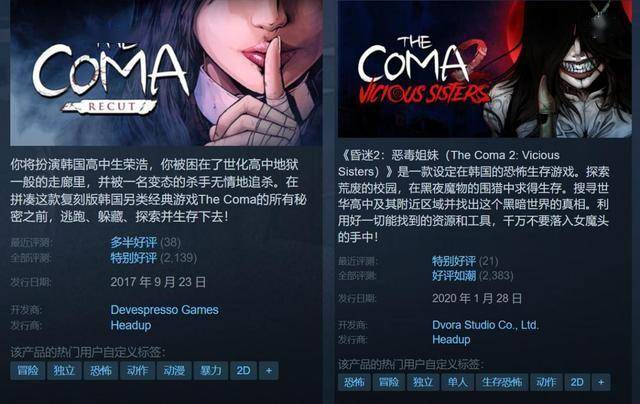Open Headup publisher link under Coma 2

coord(451,340)
